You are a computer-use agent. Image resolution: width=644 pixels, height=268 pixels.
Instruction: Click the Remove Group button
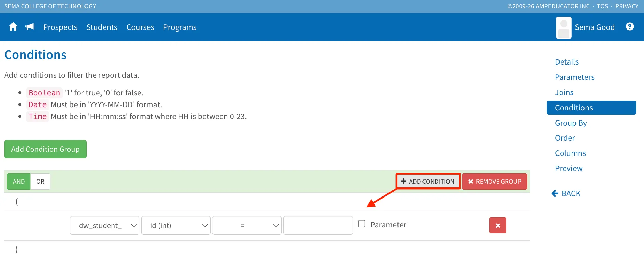(494, 181)
